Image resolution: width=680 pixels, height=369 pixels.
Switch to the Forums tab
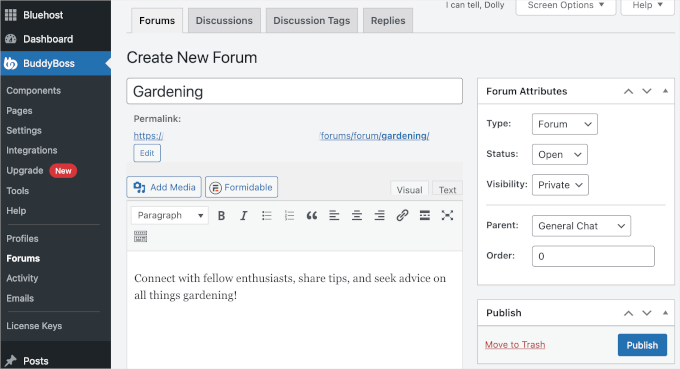coord(157,20)
